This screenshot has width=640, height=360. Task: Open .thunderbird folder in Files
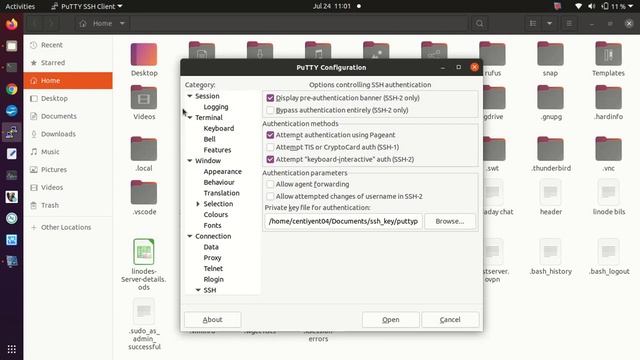(550, 154)
